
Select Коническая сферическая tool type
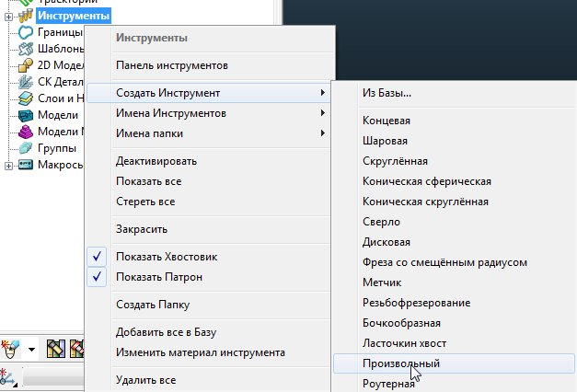pyautogui.click(x=454, y=181)
